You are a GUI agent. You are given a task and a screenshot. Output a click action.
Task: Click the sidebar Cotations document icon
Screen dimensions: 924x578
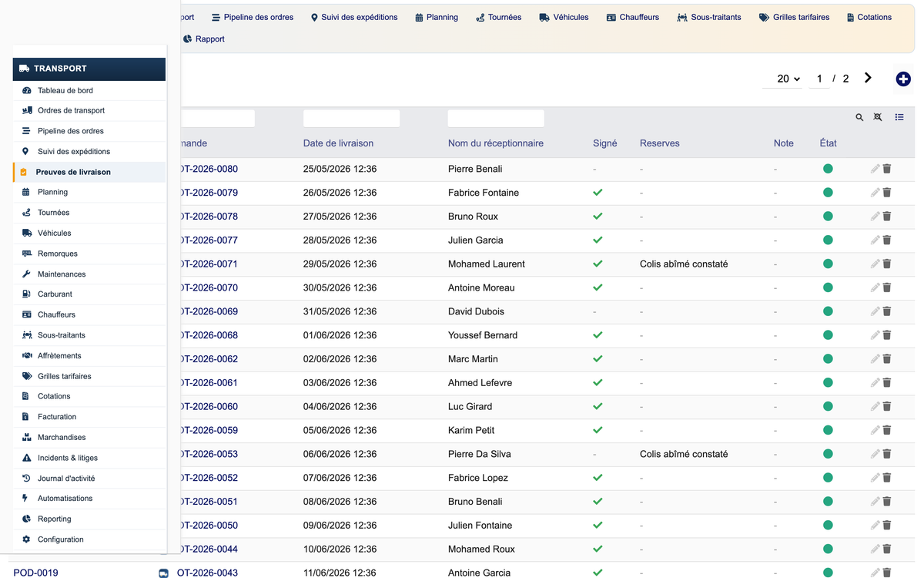(26, 397)
